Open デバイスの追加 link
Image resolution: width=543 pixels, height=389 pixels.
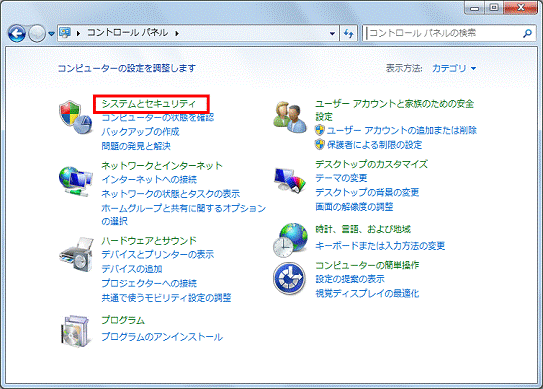click(132, 269)
